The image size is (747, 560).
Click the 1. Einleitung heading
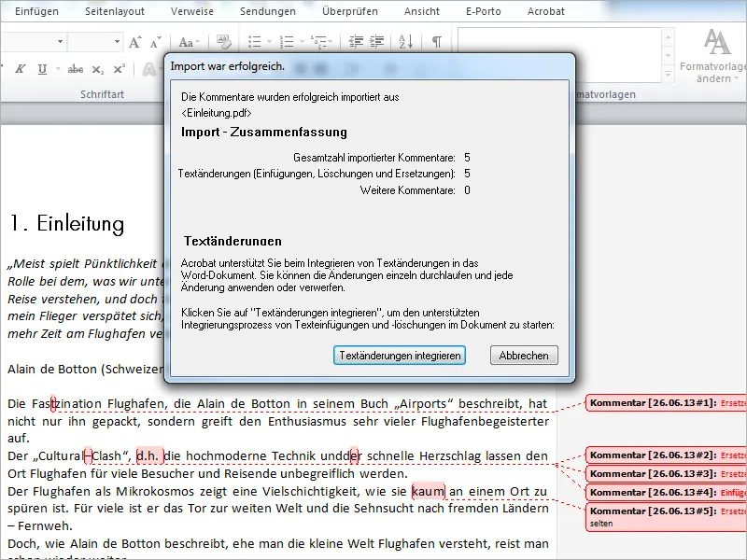point(66,223)
